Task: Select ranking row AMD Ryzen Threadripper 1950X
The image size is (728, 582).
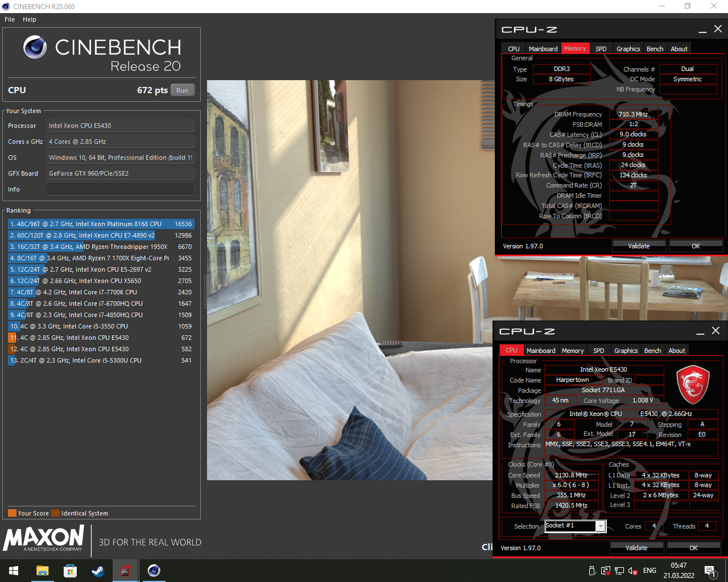Action: [101, 247]
